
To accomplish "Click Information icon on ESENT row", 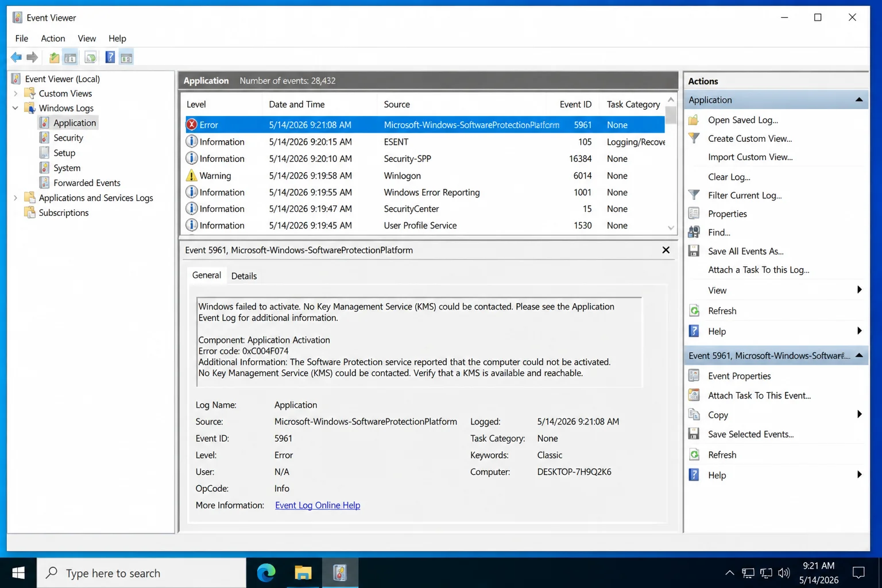I will 192,141.
